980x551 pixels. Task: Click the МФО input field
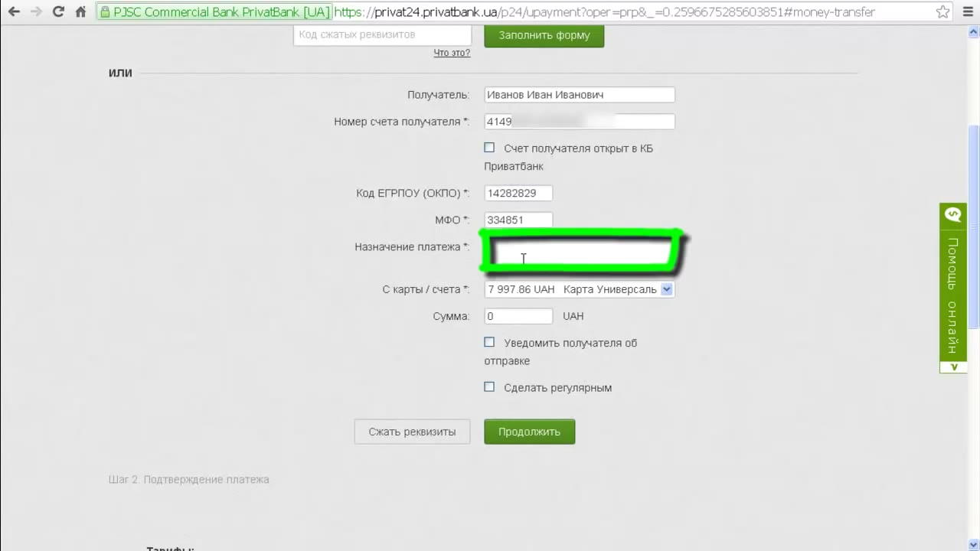[518, 220]
